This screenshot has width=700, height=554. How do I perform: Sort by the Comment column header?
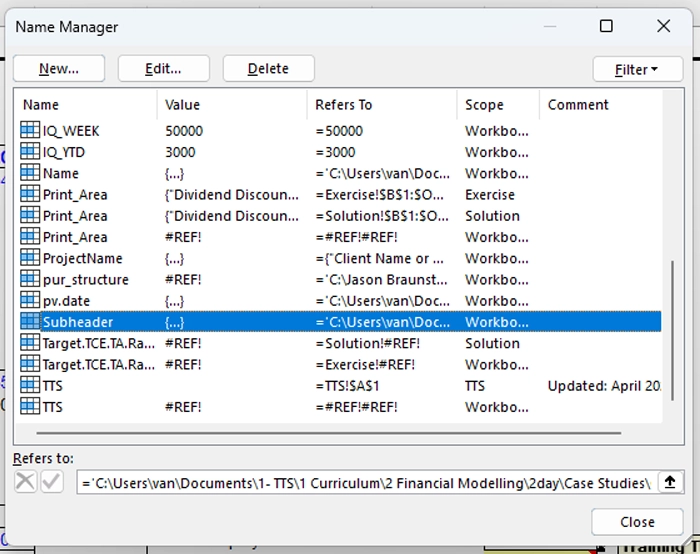coord(600,104)
